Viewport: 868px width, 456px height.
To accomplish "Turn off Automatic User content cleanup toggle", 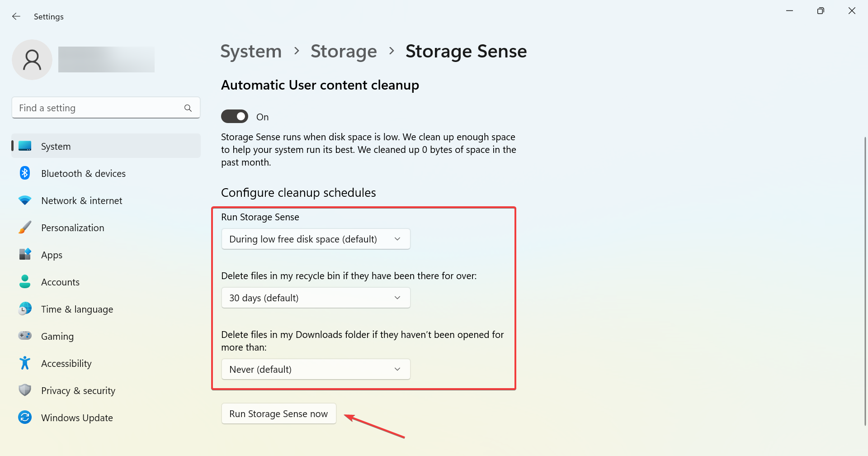I will [x=235, y=117].
